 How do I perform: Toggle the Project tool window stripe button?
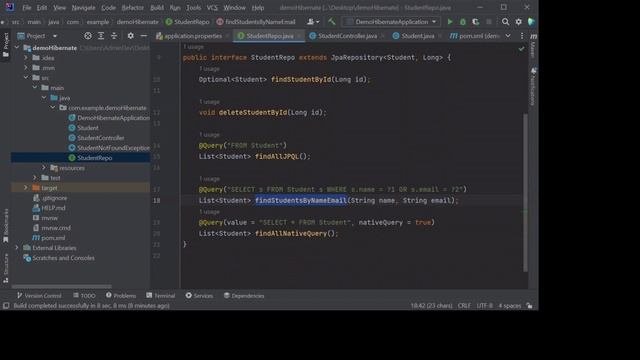click(x=6, y=45)
